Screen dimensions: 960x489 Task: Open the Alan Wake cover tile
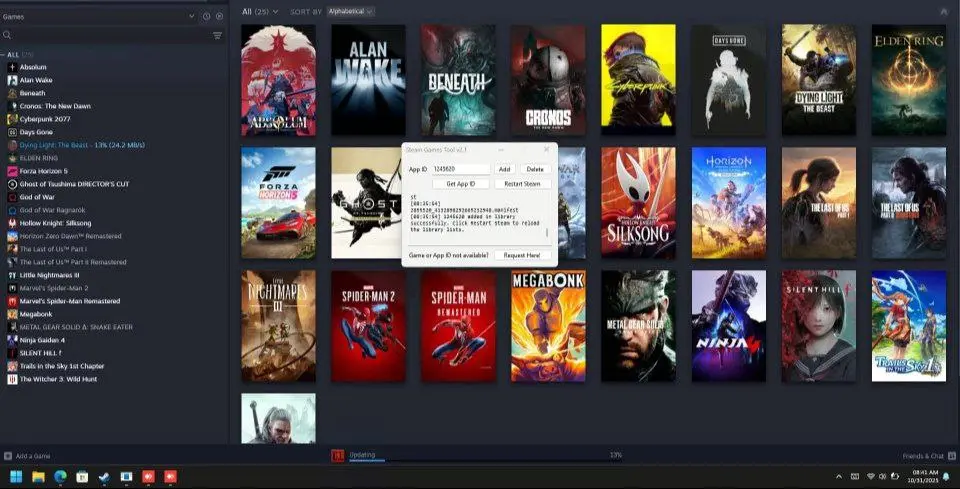(x=369, y=80)
